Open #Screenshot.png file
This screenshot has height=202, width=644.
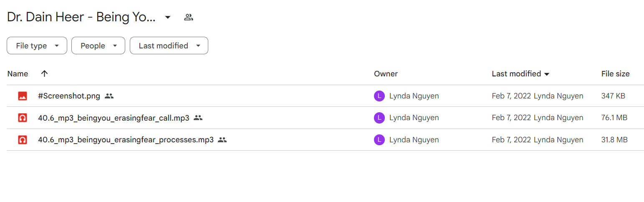(69, 96)
